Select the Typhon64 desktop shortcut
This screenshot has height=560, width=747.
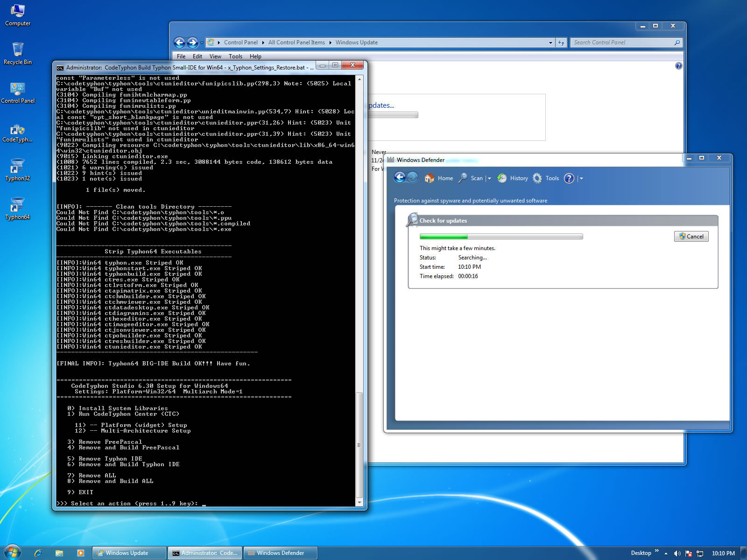pyautogui.click(x=18, y=209)
